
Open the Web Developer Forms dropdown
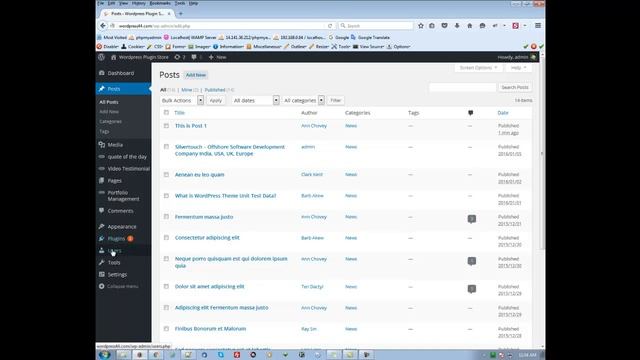pyautogui.click(x=176, y=47)
